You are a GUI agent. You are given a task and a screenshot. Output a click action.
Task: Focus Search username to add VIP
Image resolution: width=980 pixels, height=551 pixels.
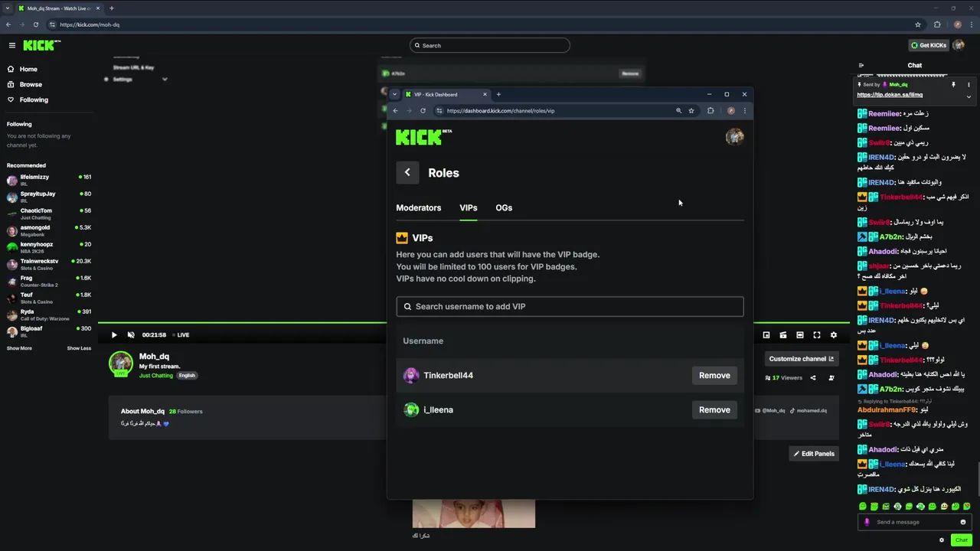570,306
